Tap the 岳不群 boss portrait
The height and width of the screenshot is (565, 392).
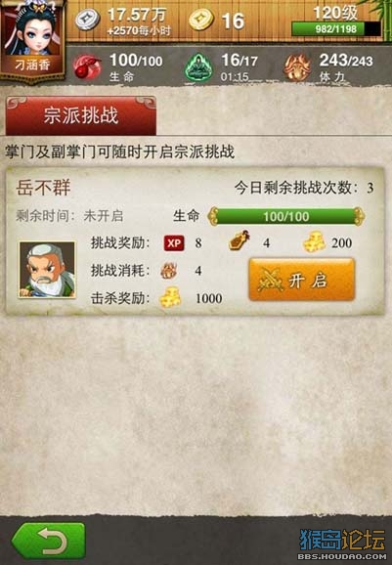pos(47,270)
